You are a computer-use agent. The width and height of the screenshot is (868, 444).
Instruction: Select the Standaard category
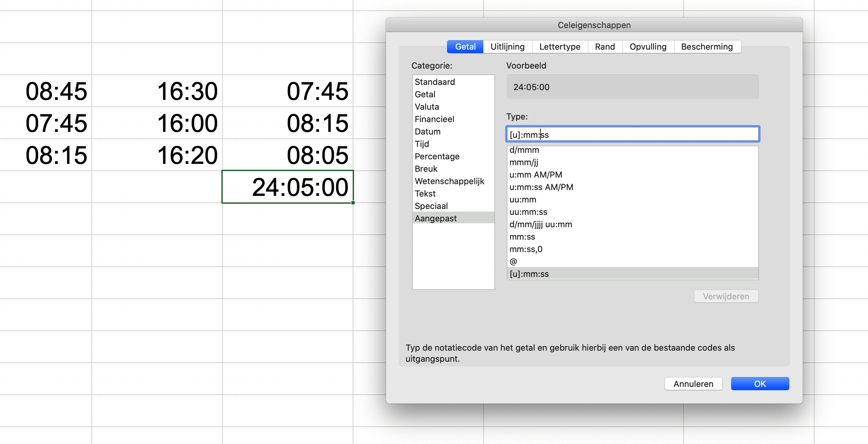tap(435, 82)
